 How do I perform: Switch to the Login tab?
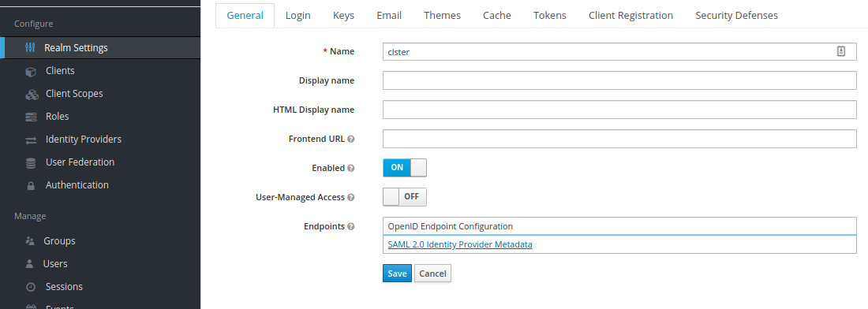tap(297, 16)
